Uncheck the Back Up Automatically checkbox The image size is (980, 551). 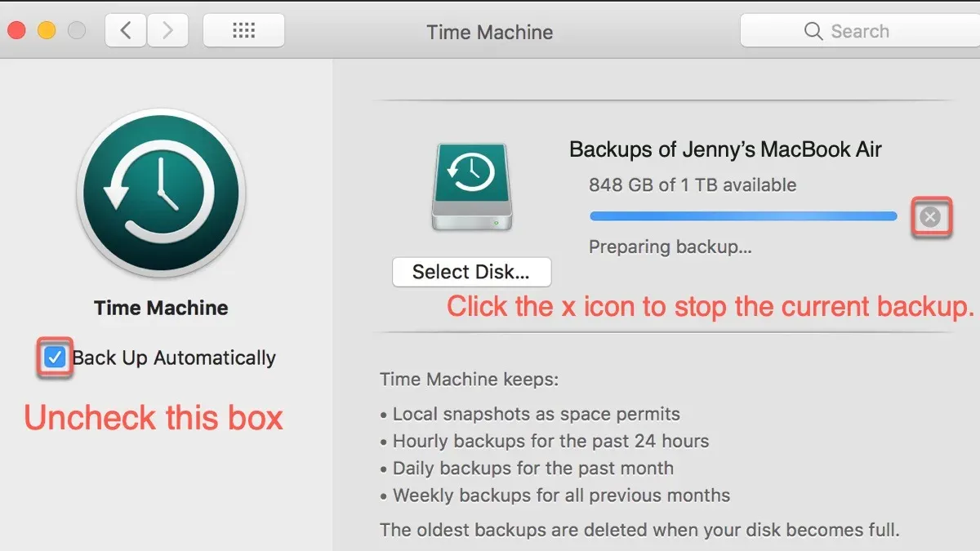pyautogui.click(x=55, y=358)
